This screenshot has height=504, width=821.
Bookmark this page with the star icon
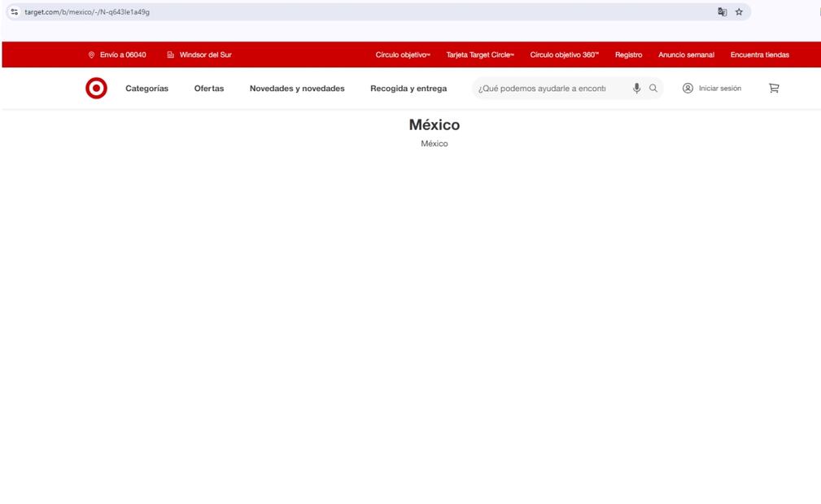pyautogui.click(x=739, y=12)
